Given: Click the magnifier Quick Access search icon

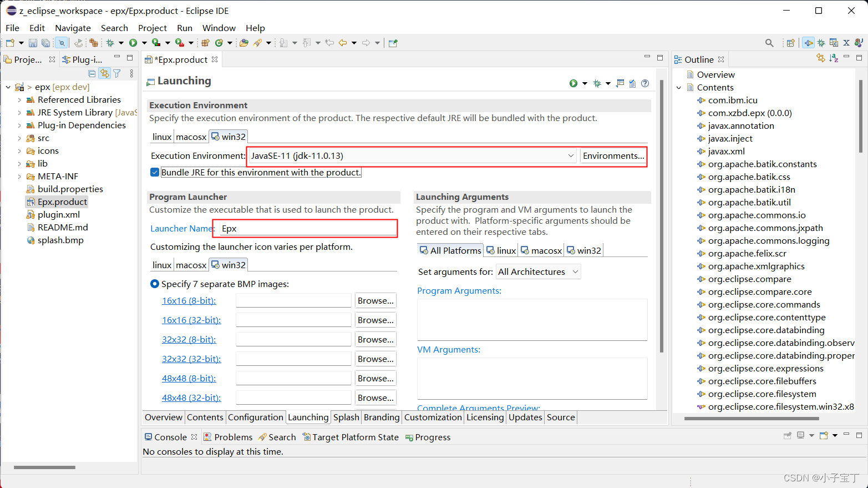Looking at the screenshot, I should (769, 43).
